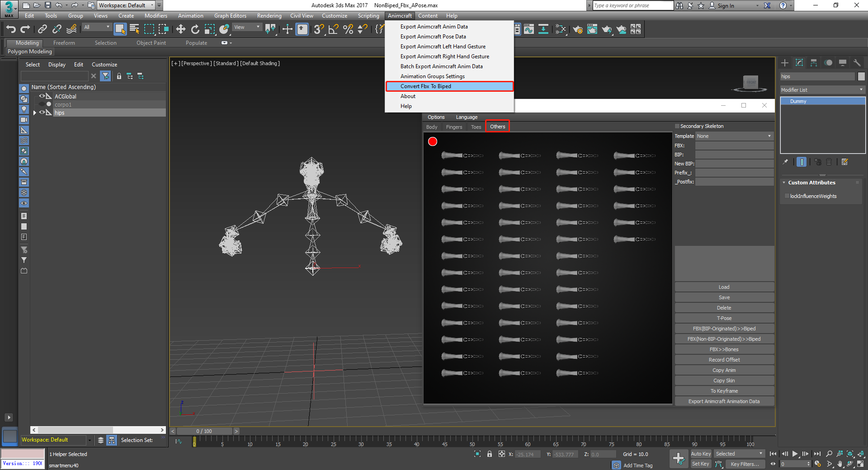The height and width of the screenshot is (470, 868).
Task: Switch to the Fingers tab
Action: pyautogui.click(x=454, y=127)
